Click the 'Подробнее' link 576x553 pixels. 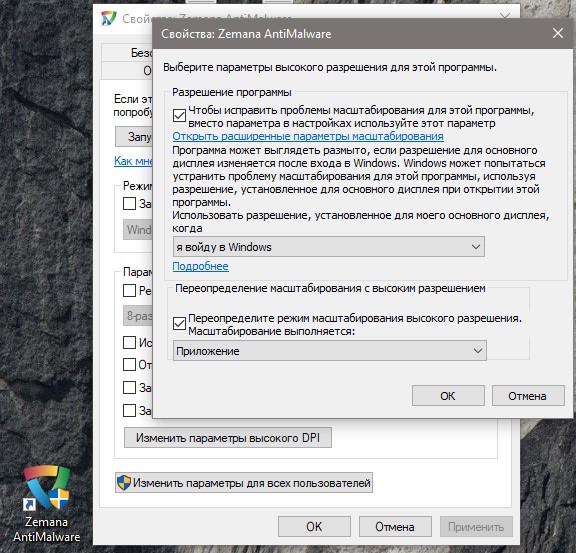point(201,266)
